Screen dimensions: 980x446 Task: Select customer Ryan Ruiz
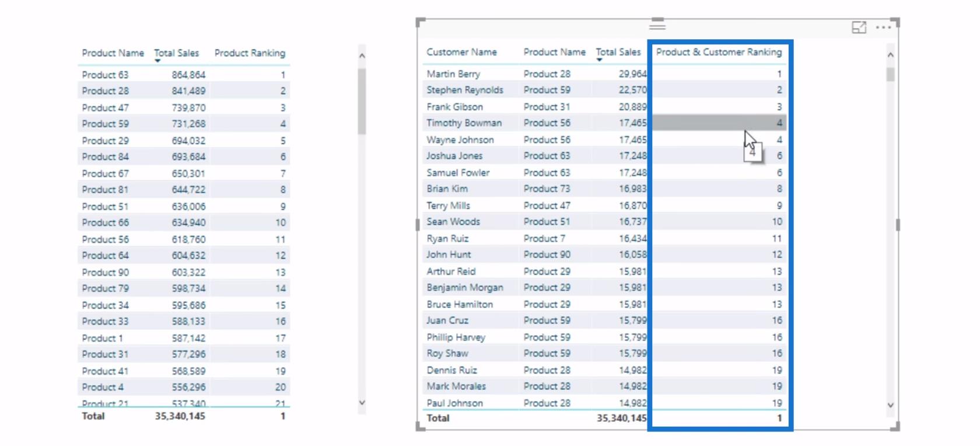[447, 239]
